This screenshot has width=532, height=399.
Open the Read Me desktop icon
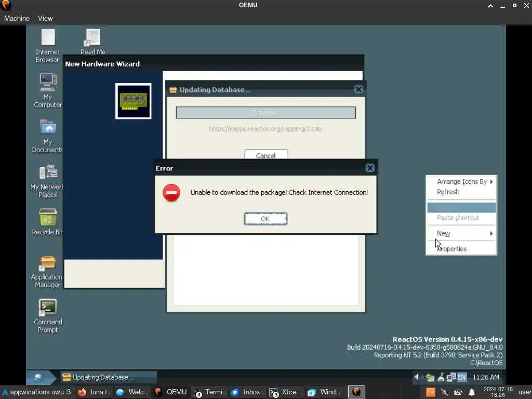(x=92, y=42)
